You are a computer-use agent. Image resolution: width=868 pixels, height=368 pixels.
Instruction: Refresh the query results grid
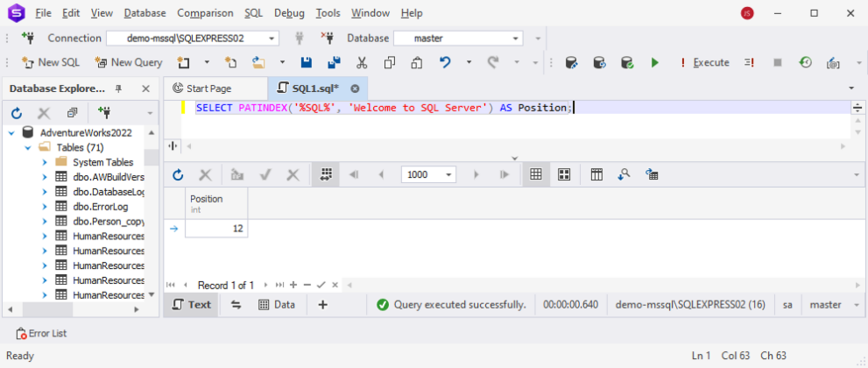pos(178,174)
